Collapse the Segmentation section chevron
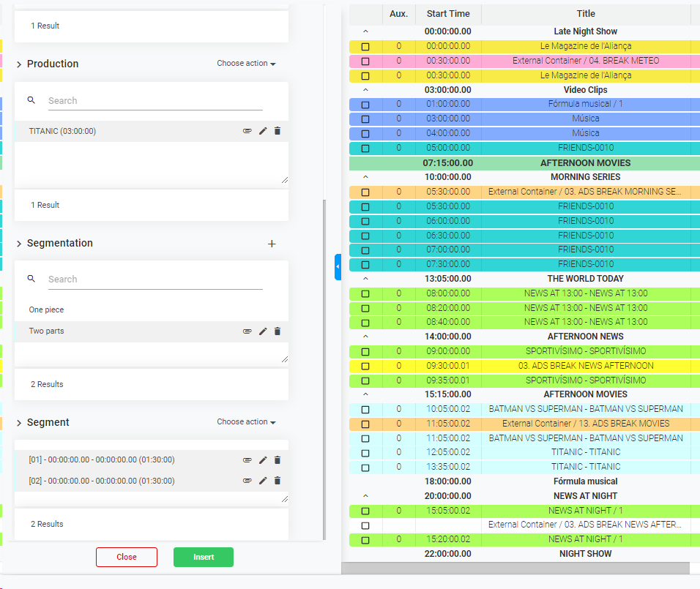700x589 pixels. coord(19,244)
